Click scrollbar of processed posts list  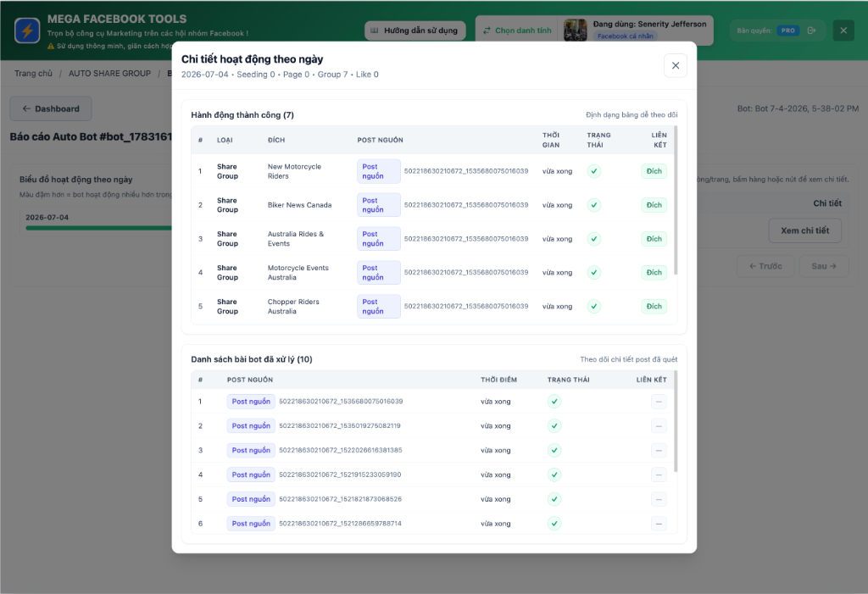(x=676, y=422)
